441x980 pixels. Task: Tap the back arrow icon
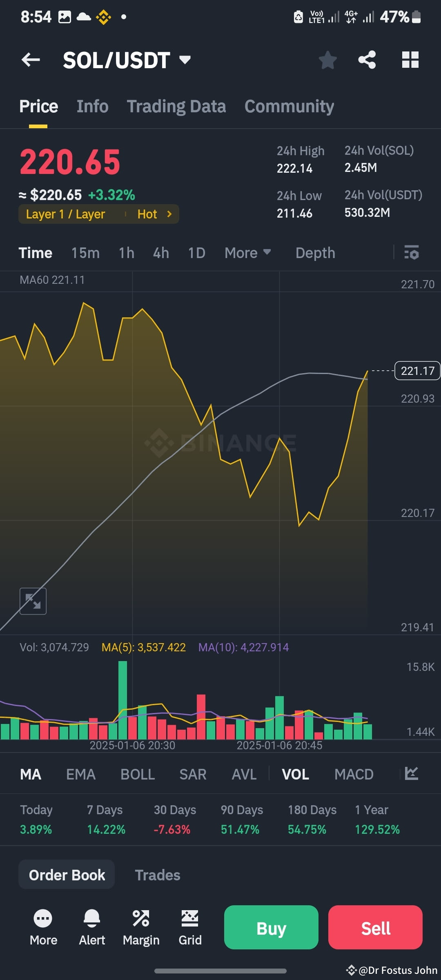pos(31,60)
